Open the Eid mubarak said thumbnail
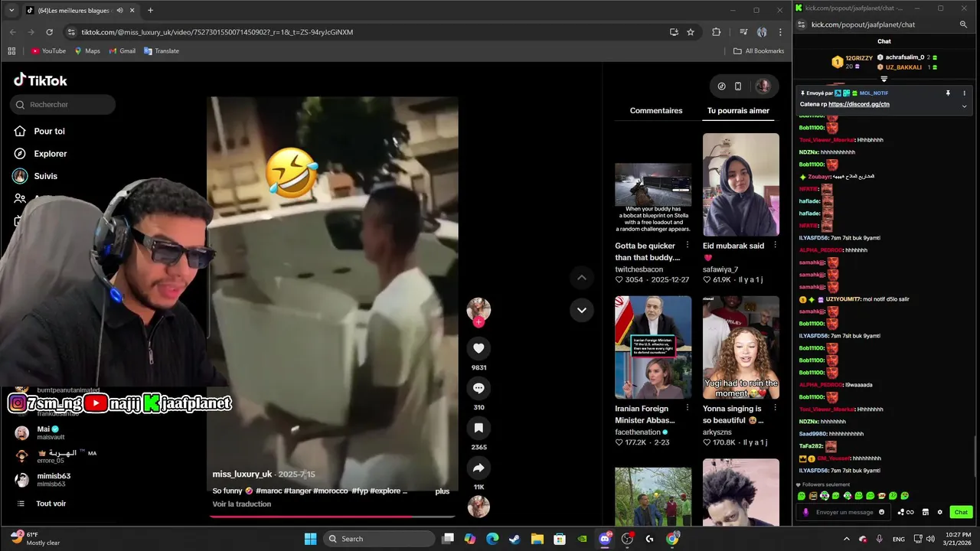 [x=741, y=184]
